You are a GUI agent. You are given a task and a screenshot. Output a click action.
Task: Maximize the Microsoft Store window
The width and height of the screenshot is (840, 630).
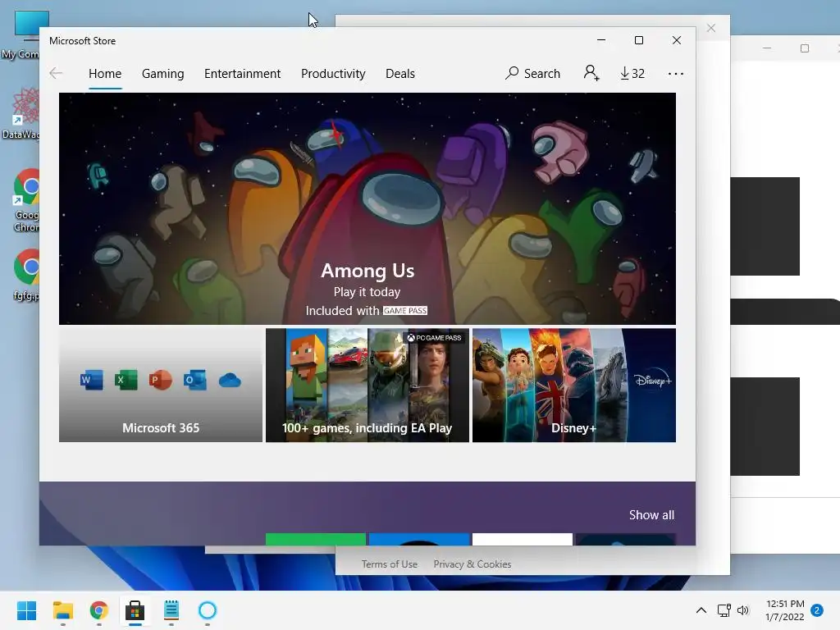click(638, 40)
